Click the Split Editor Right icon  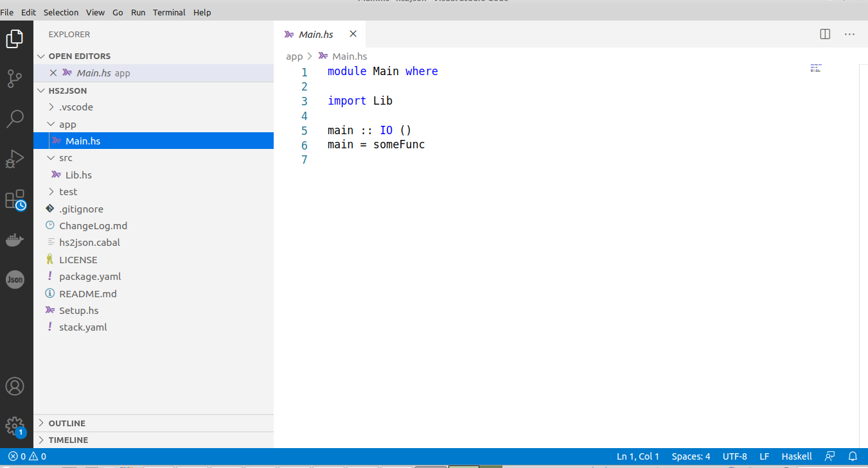[826, 34]
